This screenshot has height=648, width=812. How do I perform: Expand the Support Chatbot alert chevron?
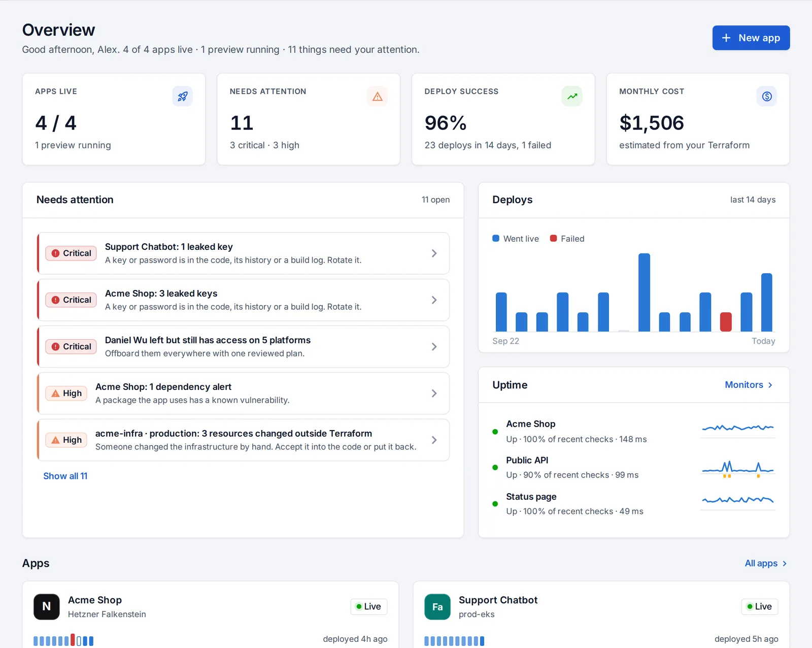pos(434,253)
